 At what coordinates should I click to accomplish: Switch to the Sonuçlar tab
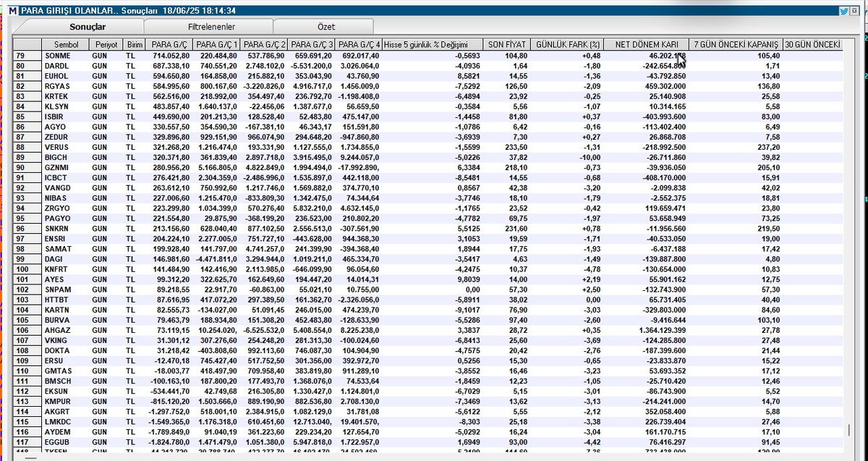tap(87, 26)
